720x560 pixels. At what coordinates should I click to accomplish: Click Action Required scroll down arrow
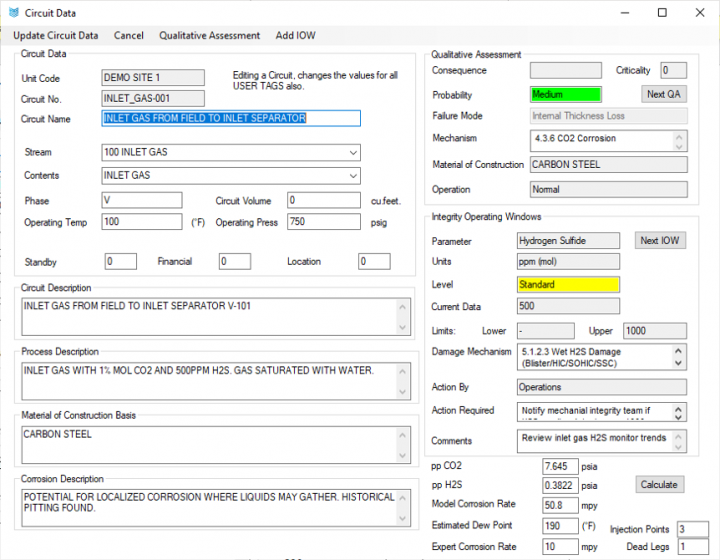click(x=679, y=417)
